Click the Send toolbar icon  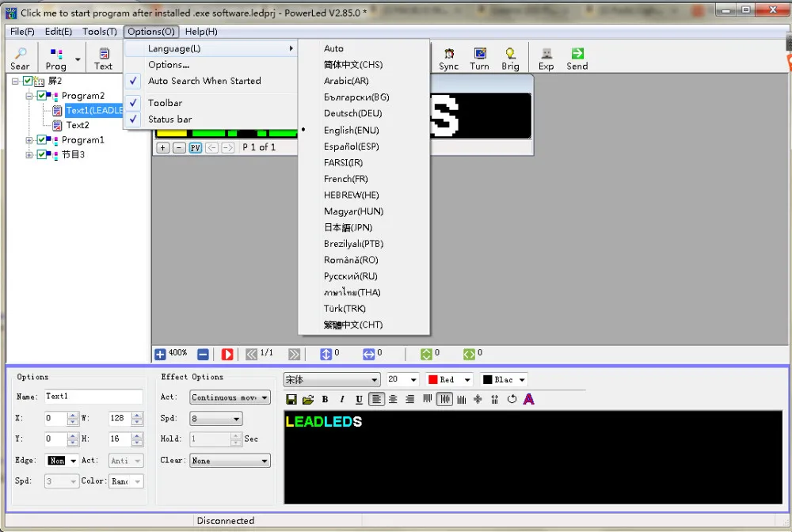pos(577,54)
